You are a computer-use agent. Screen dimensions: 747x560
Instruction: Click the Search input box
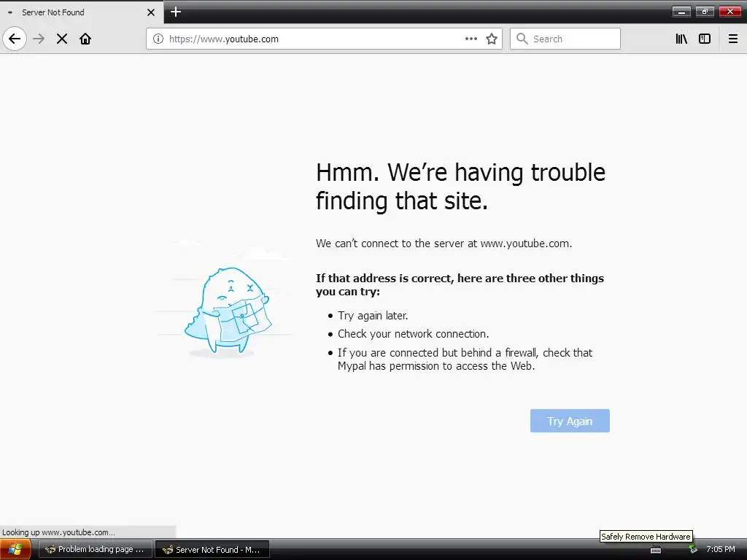pos(565,39)
